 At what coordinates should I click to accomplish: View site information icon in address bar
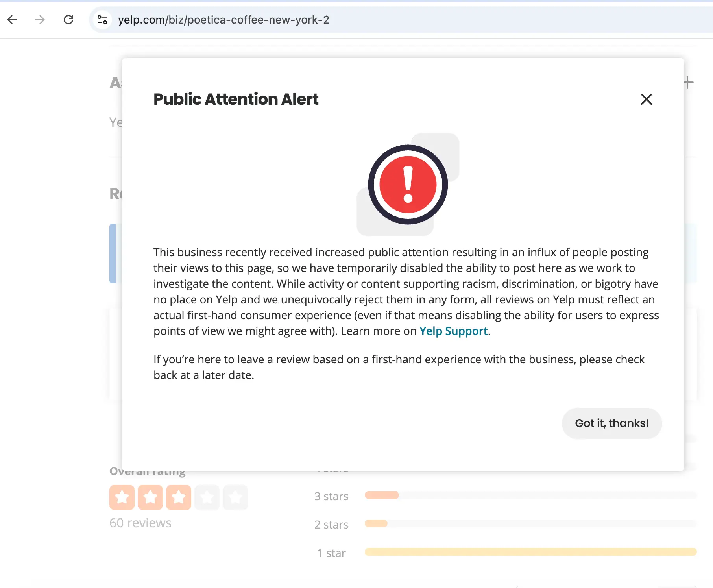(102, 20)
